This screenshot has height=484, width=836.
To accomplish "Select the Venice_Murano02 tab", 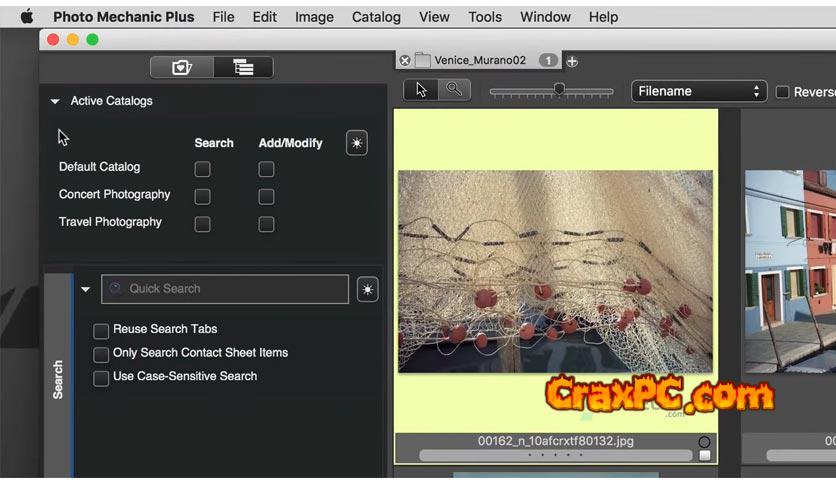I will click(480, 60).
